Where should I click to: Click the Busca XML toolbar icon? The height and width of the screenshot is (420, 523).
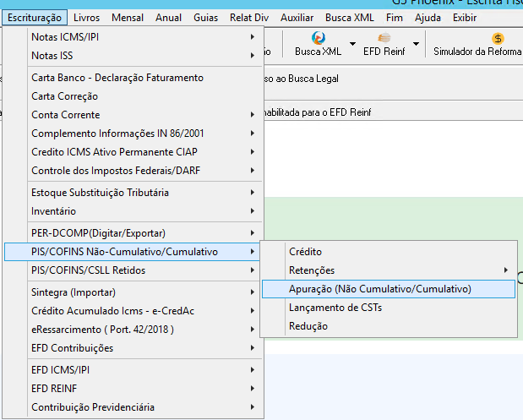(319, 38)
